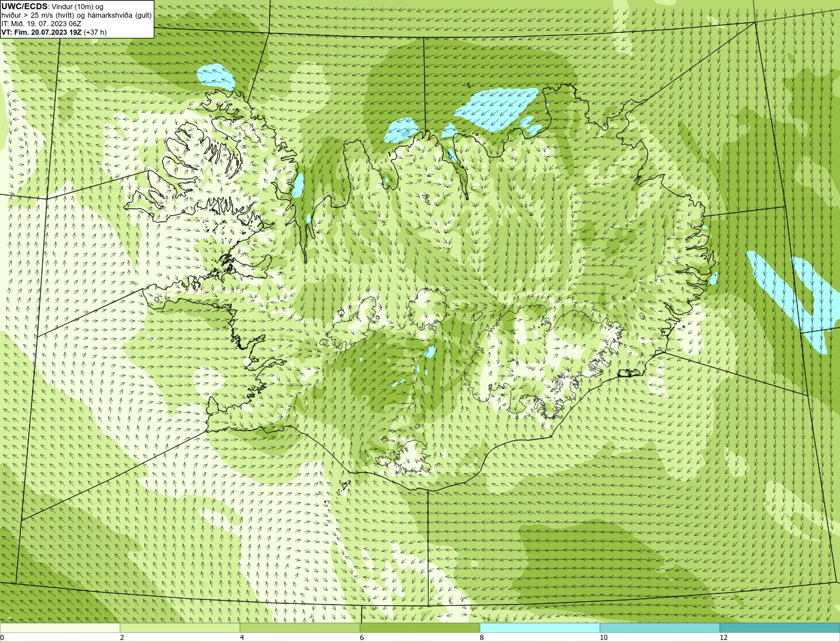
Task: Click the 6–8 m/s dark green color bar segment
Action: pos(420,628)
